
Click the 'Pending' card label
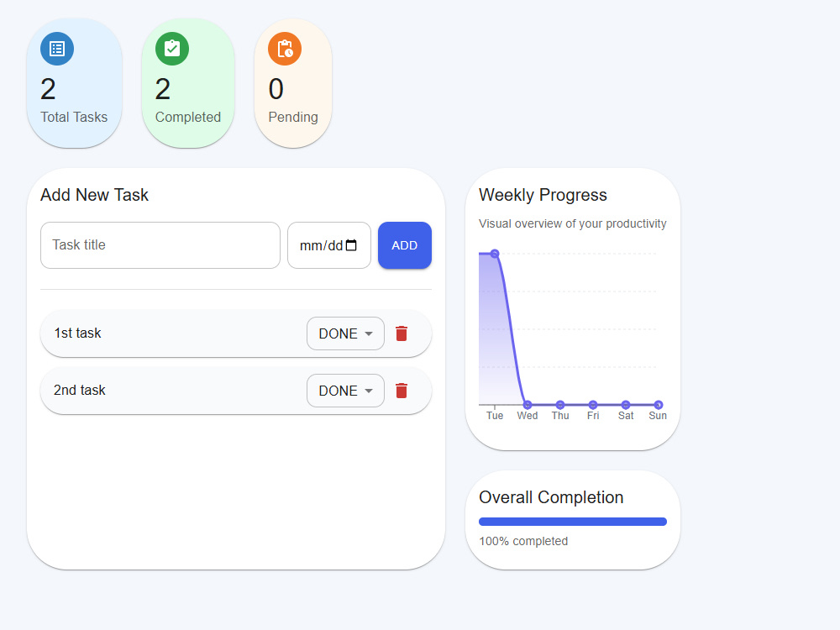[x=293, y=117]
